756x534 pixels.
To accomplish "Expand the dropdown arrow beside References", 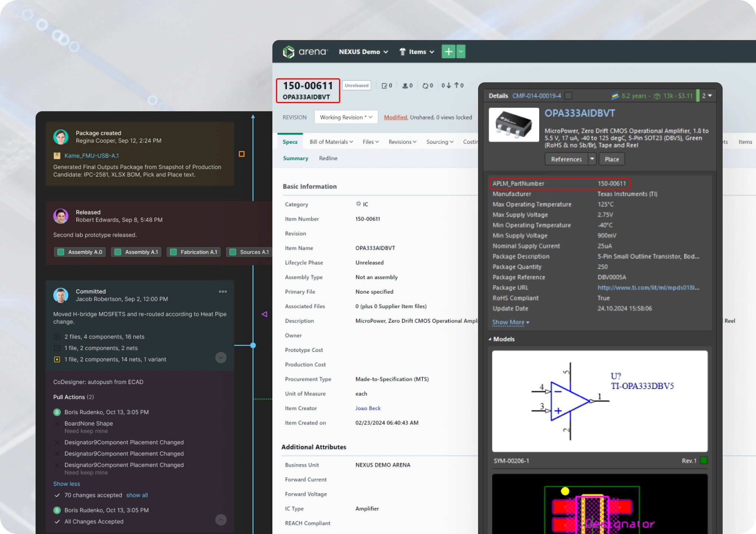I will 592,159.
